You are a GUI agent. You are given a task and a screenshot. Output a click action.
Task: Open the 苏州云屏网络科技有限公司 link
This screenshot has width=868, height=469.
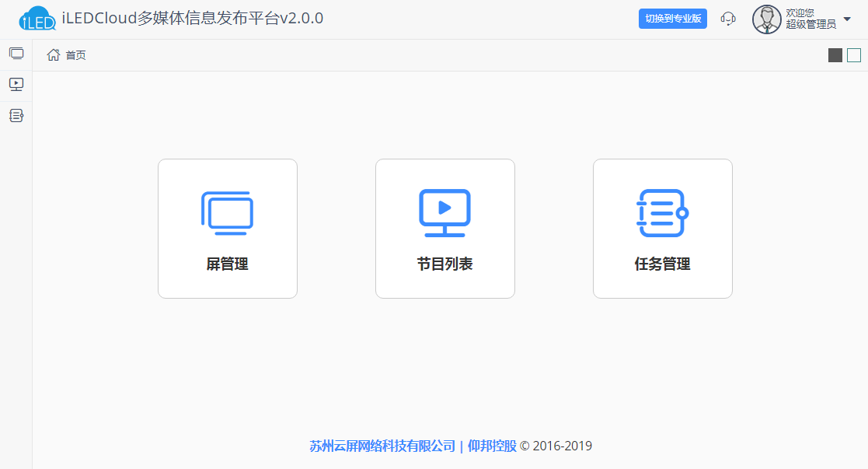382,446
